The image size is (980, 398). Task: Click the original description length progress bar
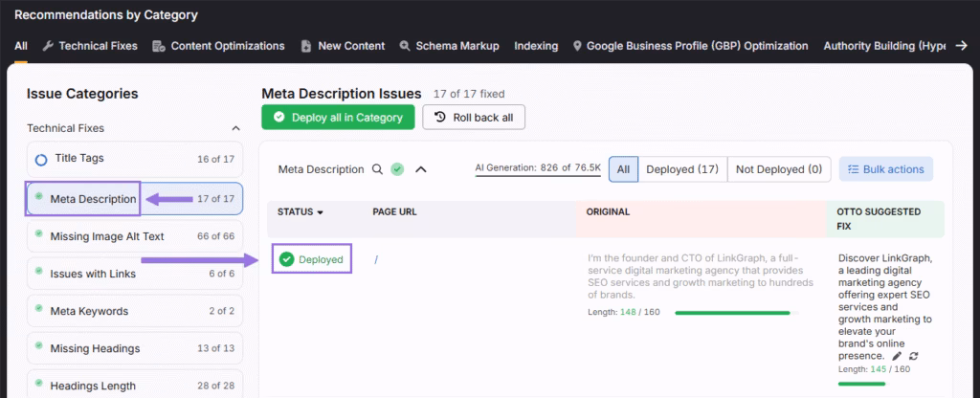point(733,313)
